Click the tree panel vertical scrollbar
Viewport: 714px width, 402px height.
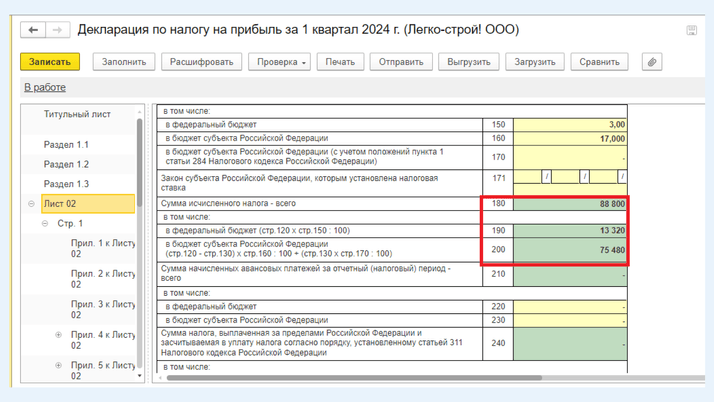[139, 162]
